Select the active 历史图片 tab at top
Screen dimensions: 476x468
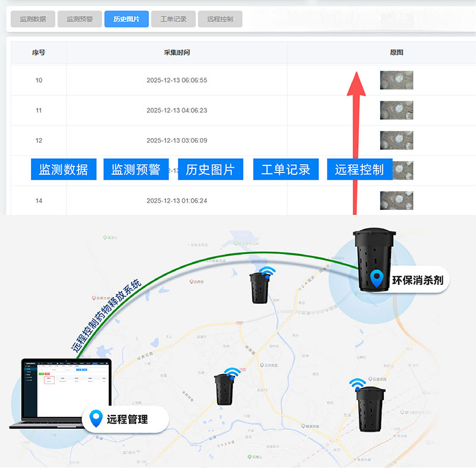tap(126, 19)
